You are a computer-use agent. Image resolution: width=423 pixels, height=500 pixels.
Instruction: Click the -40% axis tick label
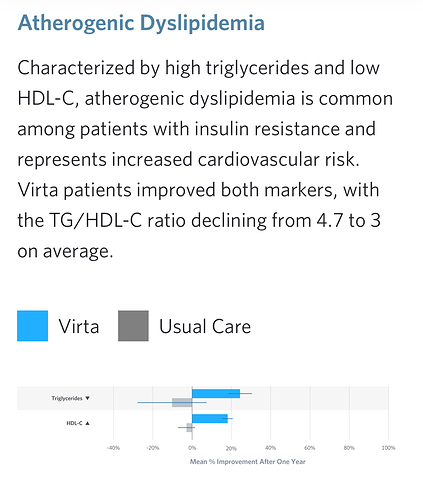pos(113,448)
